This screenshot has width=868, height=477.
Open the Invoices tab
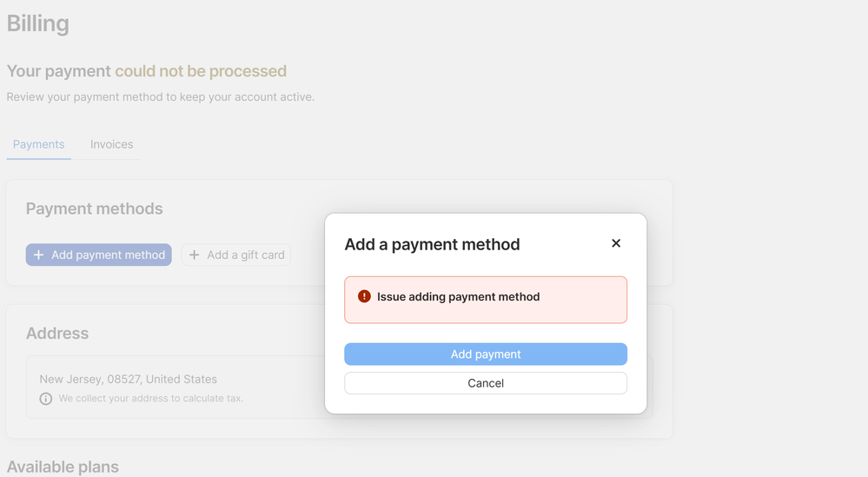[111, 144]
